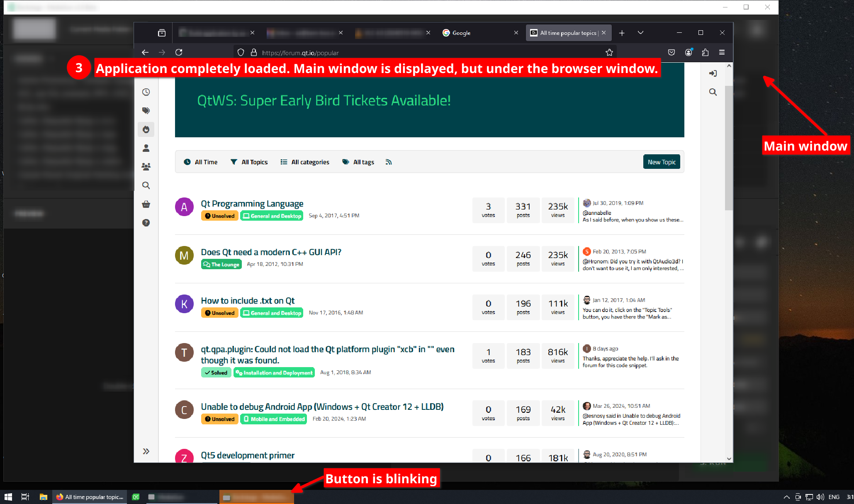Open the Users icon in forum sidebar
854x504 pixels.
pyautogui.click(x=146, y=148)
